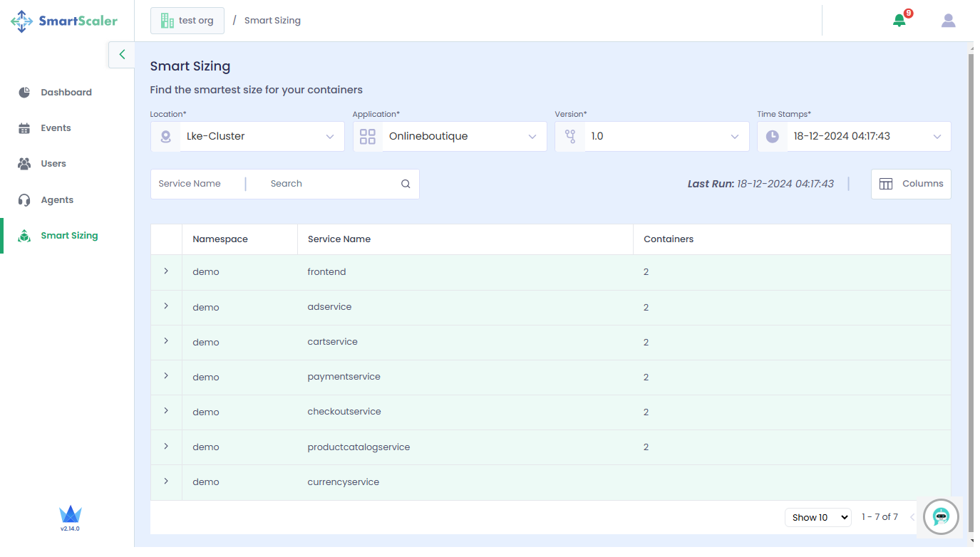Open notifications bell with 9 alerts

[x=899, y=20]
